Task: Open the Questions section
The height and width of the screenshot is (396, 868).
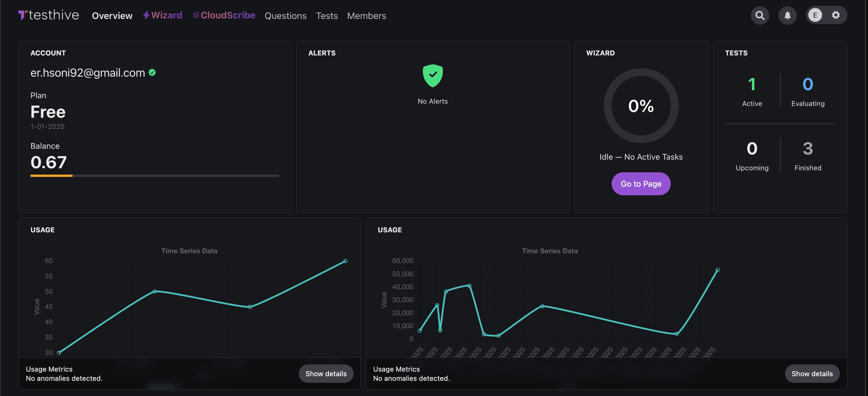Action: pos(285,16)
